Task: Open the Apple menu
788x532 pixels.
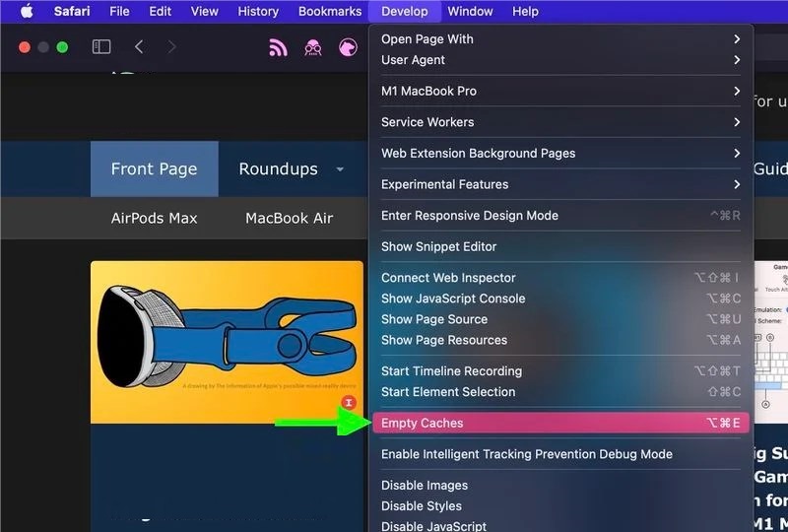Action: 27,11
